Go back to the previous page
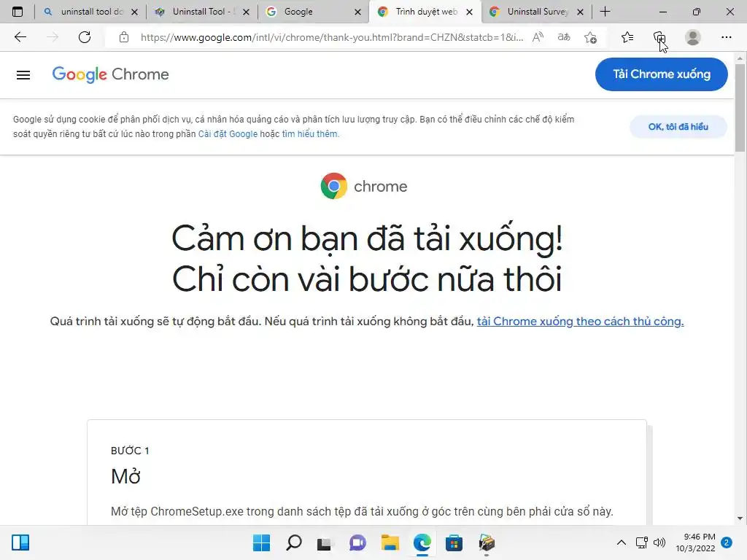 (x=20, y=37)
